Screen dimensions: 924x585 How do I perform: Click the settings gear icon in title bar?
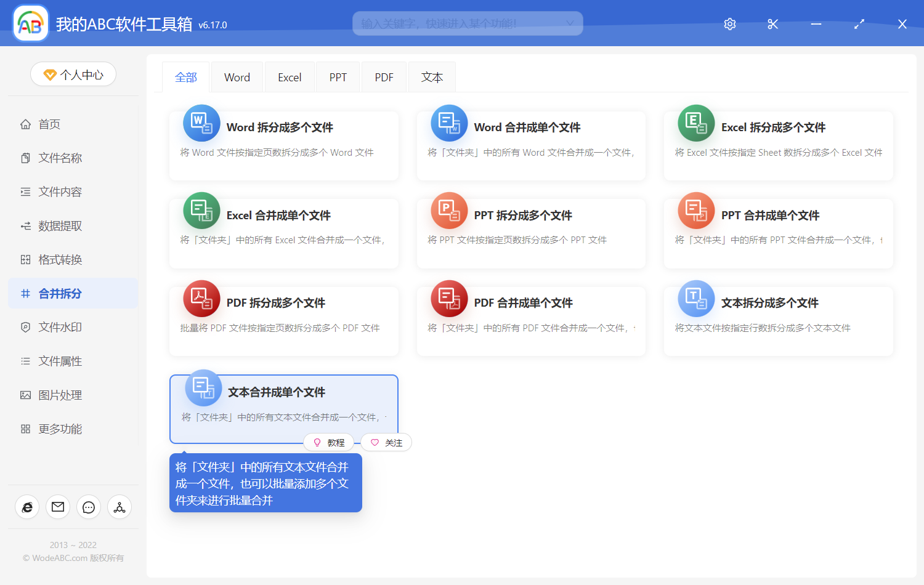tap(730, 24)
